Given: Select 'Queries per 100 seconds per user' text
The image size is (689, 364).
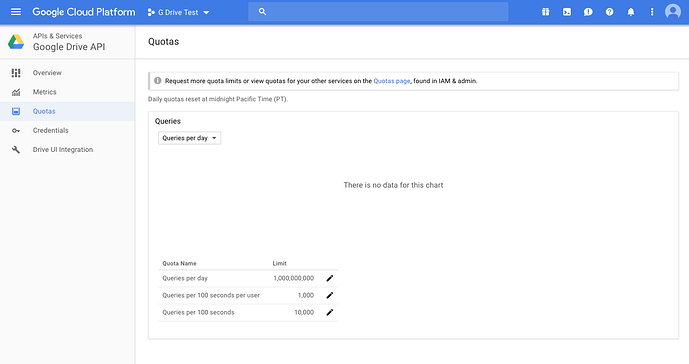Looking at the screenshot, I should 211,295.
